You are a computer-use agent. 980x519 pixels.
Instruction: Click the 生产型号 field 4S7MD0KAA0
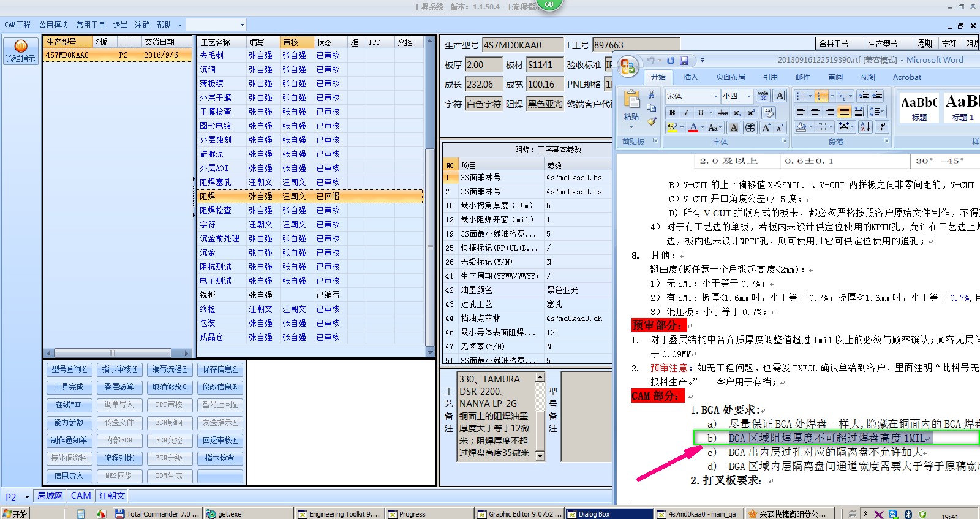pyautogui.click(x=522, y=45)
